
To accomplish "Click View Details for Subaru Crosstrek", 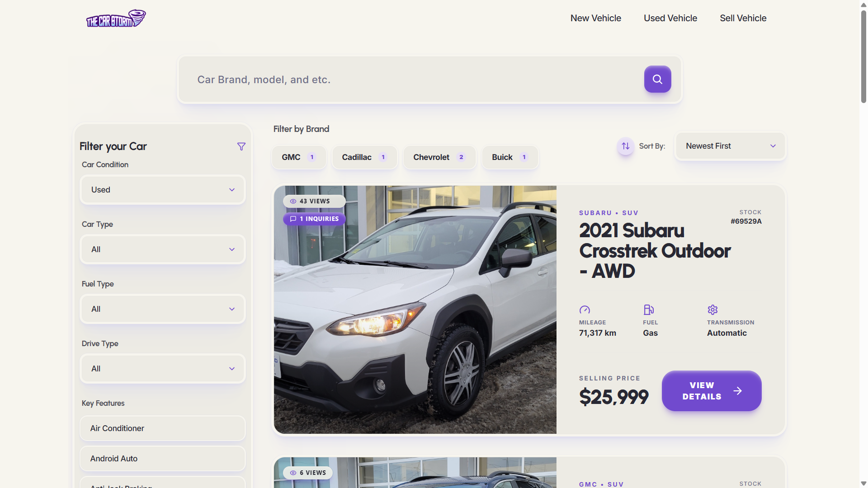I will click(x=712, y=391).
